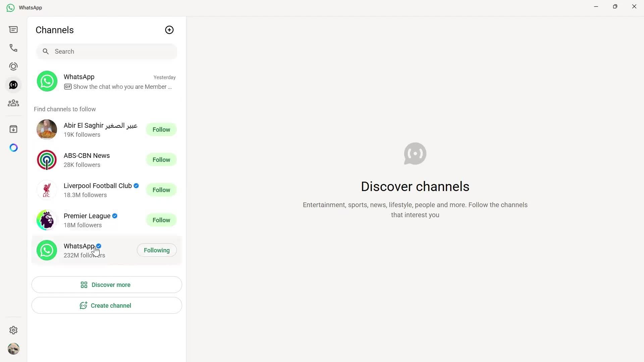This screenshot has width=644, height=362.
Task: Open the WhatsApp channel update from Yesterday
Action: tap(106, 81)
